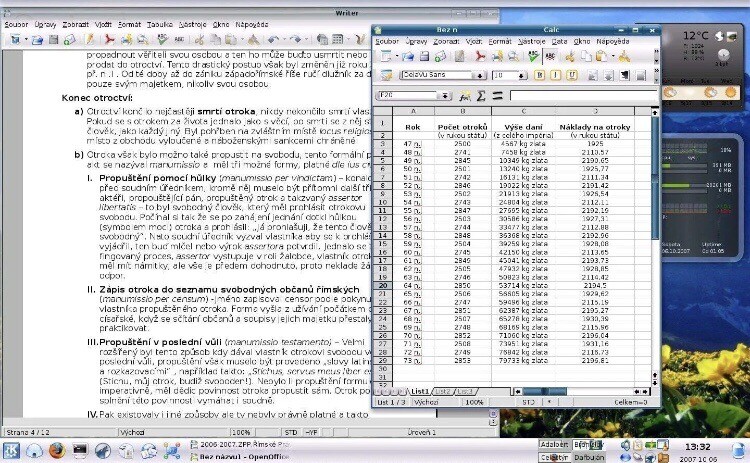Open Styles and Formatting in Calc

[x=386, y=75]
